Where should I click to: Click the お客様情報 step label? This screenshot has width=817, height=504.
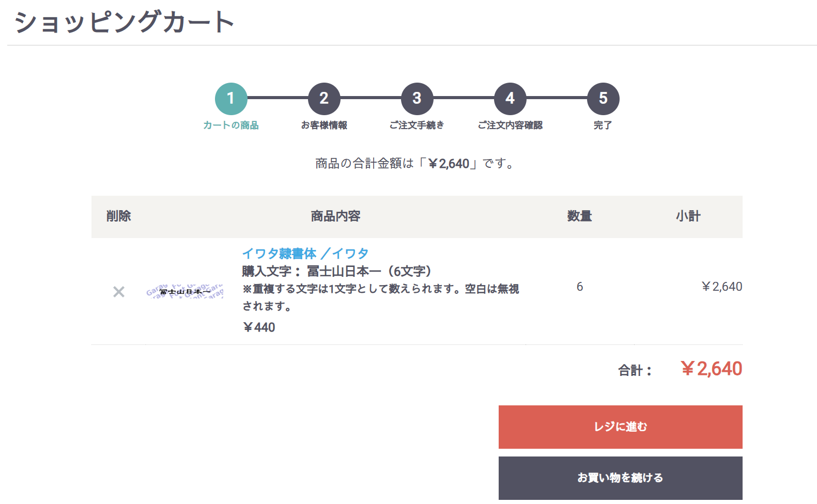pyautogui.click(x=324, y=125)
